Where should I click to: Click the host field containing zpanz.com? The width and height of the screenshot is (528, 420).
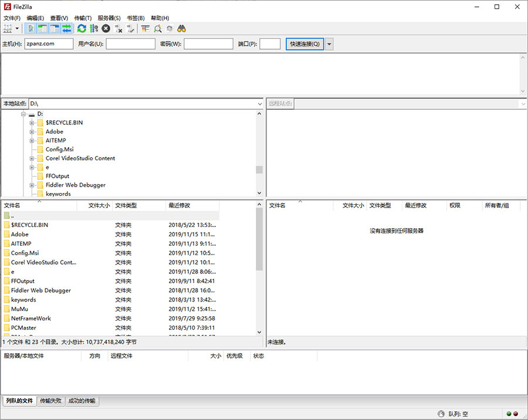tap(49, 44)
